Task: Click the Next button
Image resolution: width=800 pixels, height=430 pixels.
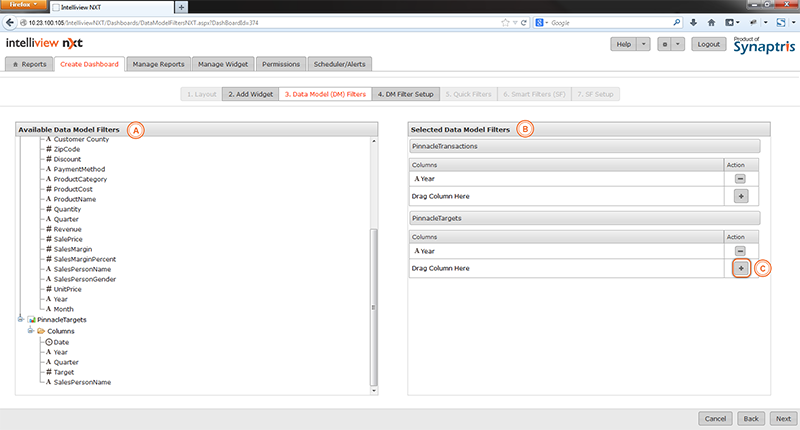Action: (x=783, y=418)
